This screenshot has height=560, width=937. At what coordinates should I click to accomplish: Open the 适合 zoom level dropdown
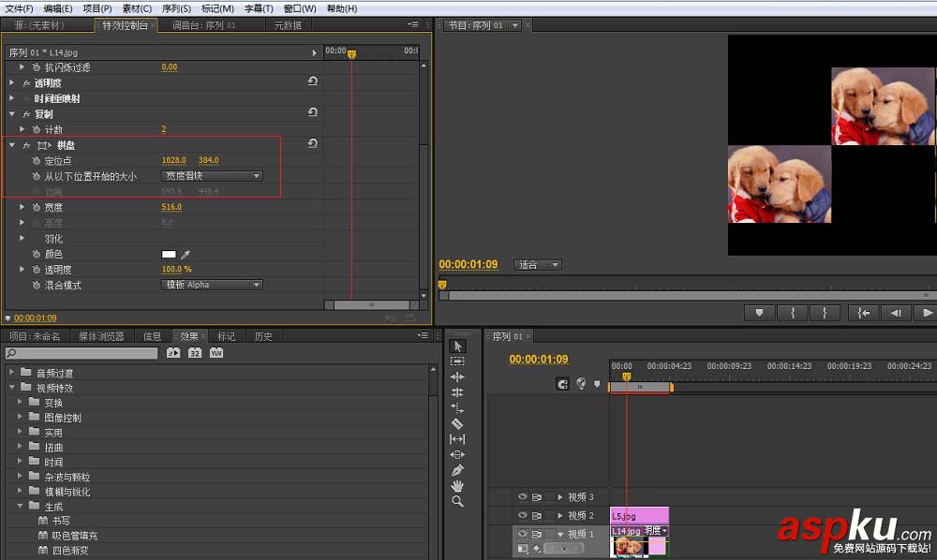click(537, 264)
